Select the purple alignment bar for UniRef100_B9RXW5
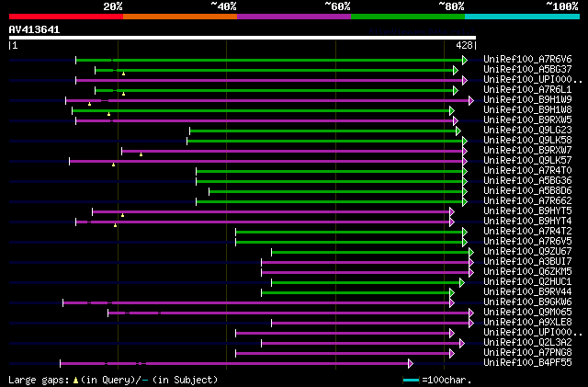Viewport: 588px width, 387px height. click(x=265, y=120)
